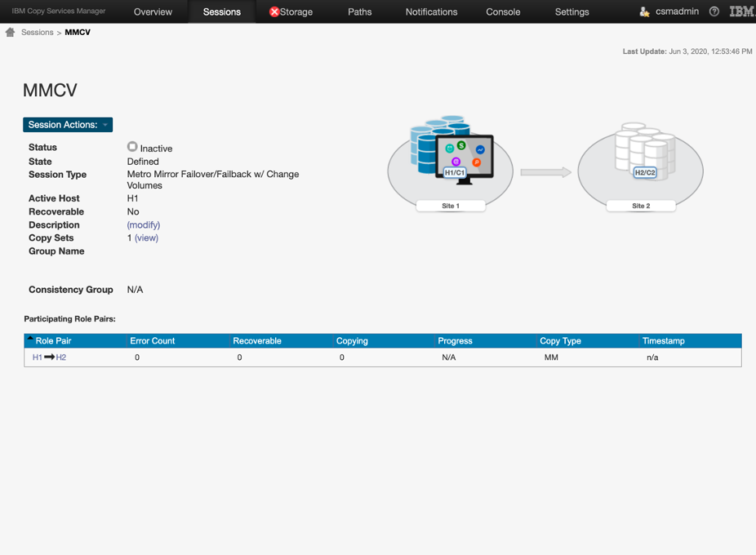Select the Sessions tab

click(222, 12)
